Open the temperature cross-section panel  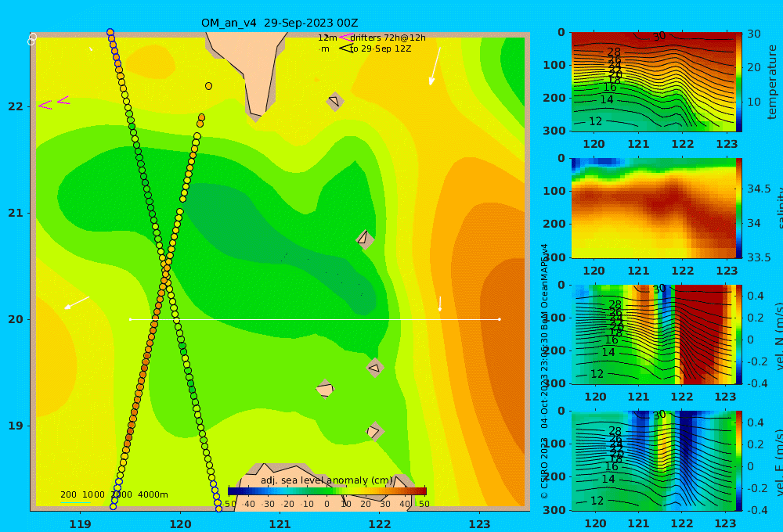[653, 82]
